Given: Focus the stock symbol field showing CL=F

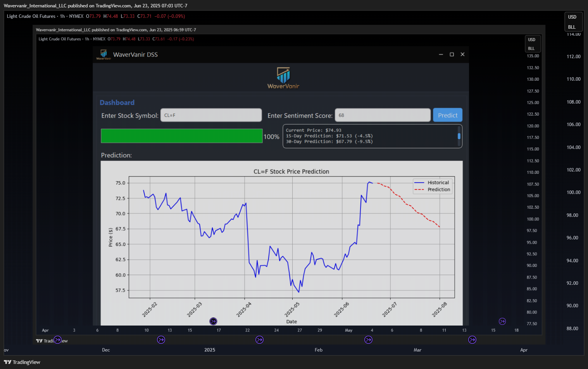Looking at the screenshot, I should 211,115.
